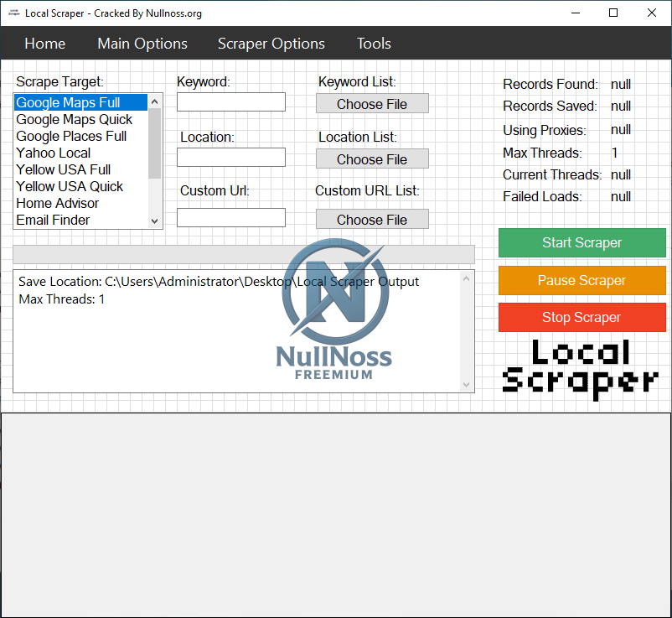Open the Scraper Options menu
The height and width of the screenshot is (618, 672).
[x=271, y=43]
